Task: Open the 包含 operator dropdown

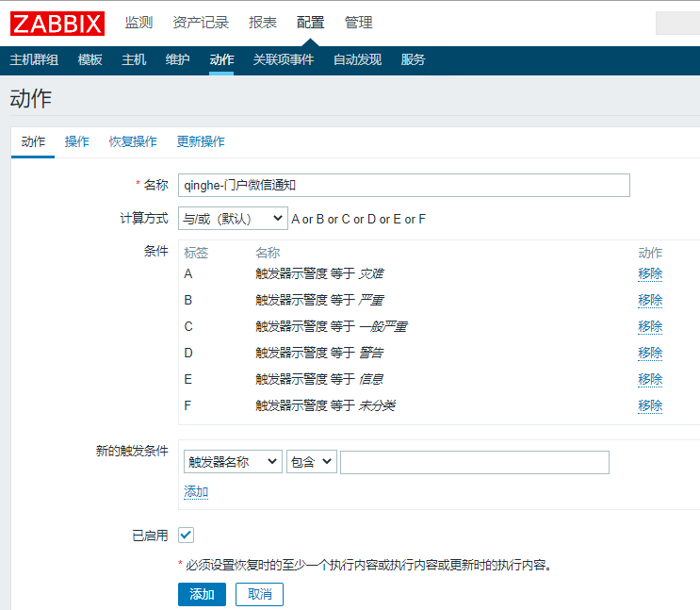Action: click(x=311, y=462)
